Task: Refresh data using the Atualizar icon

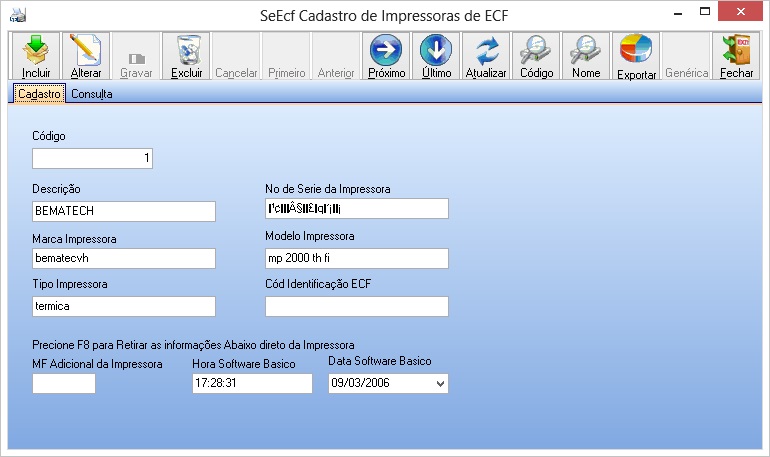Action: coord(486,55)
